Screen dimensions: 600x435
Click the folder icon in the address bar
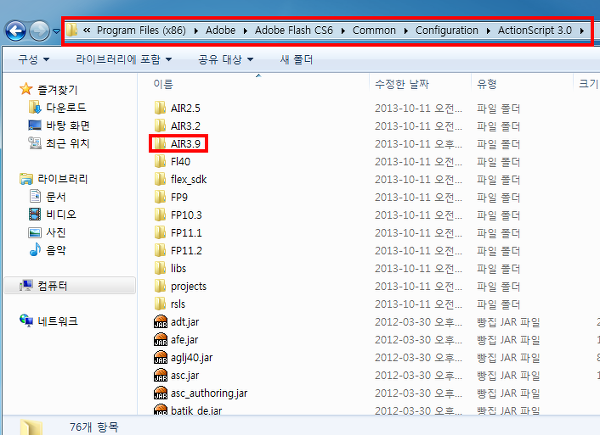pos(72,30)
